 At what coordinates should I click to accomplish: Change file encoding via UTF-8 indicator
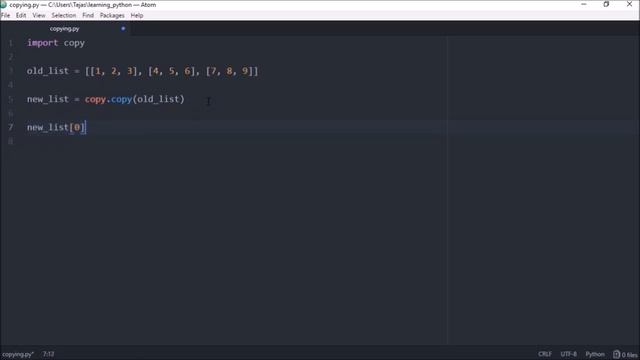tap(568, 354)
